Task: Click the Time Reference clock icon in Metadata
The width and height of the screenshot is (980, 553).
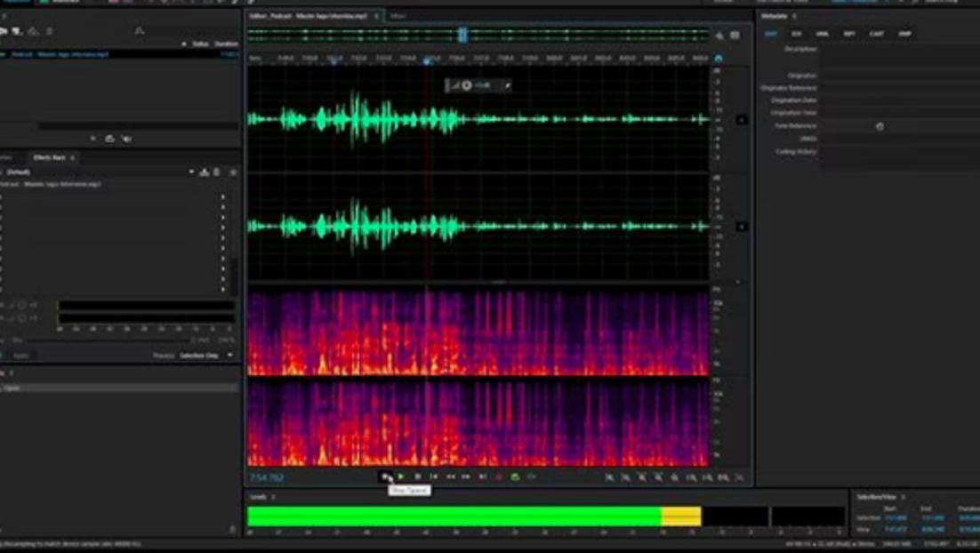Action: [880, 125]
